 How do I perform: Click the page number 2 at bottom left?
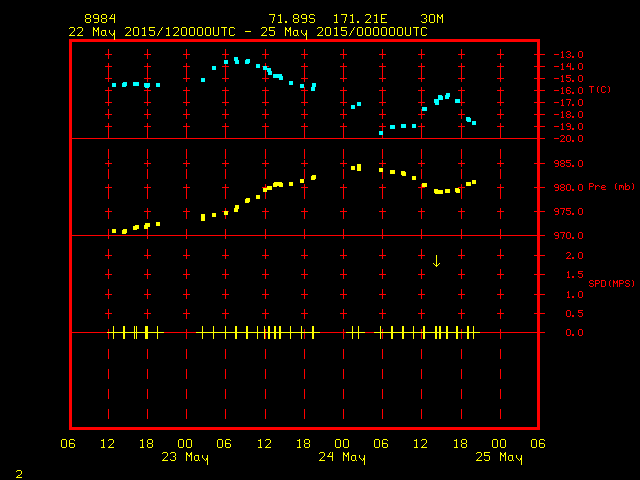pos(19,474)
